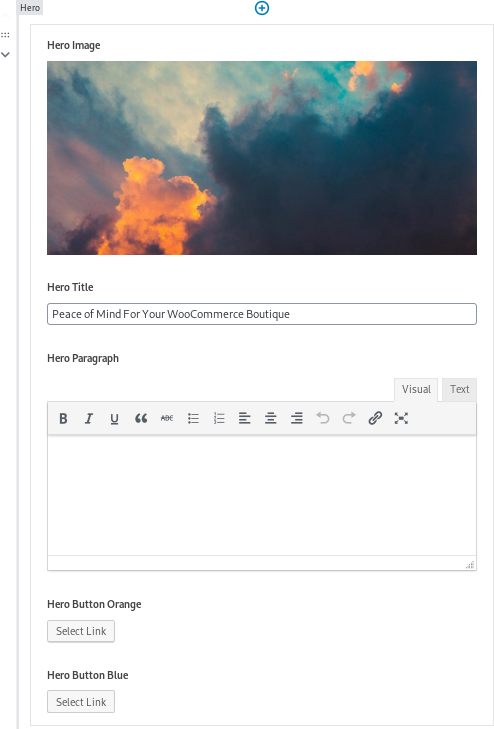Insert a blockquote using the quote icon

coord(141,418)
